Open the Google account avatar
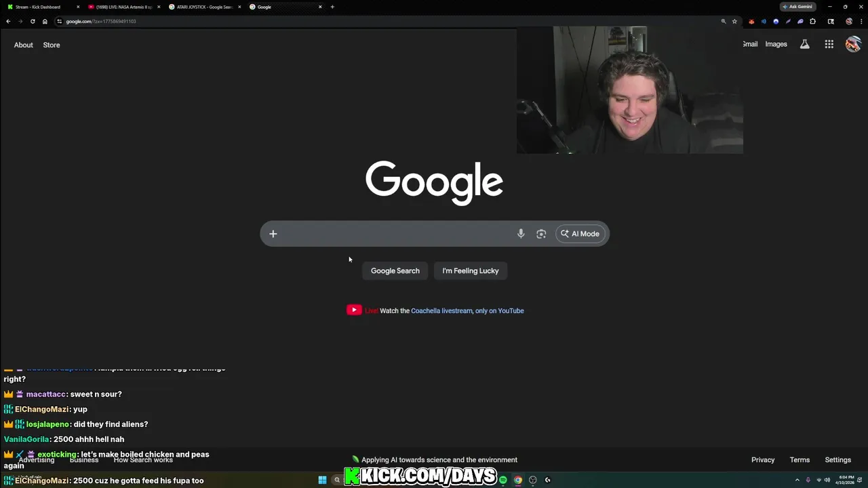Viewport: 868px width, 488px height. (853, 44)
